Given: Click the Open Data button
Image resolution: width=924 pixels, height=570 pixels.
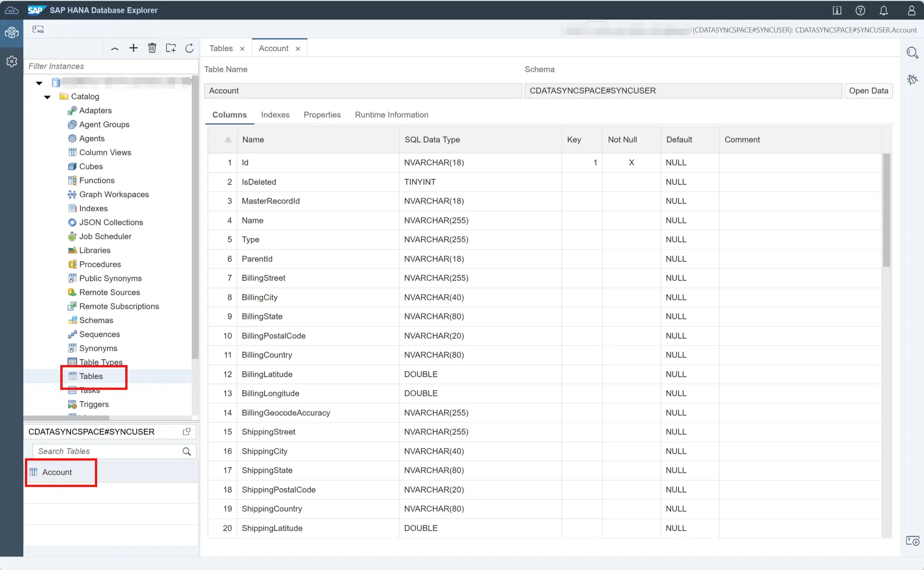Looking at the screenshot, I should [x=868, y=91].
